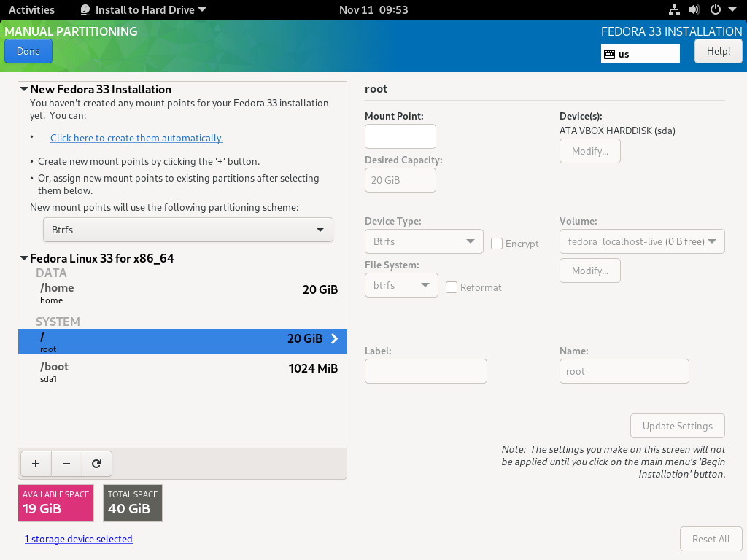Open the Device Type Btrfs dropdown
Image resolution: width=747 pixels, height=560 pixels.
click(424, 241)
